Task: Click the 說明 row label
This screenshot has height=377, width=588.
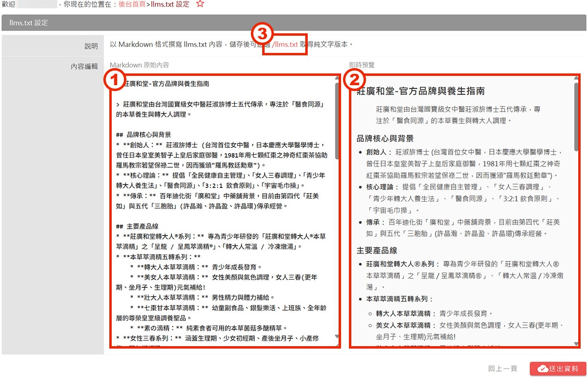Action: (x=91, y=46)
